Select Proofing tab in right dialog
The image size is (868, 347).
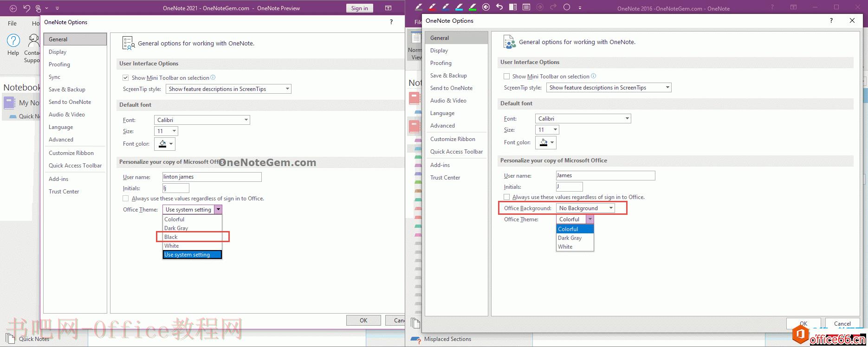click(x=456, y=63)
